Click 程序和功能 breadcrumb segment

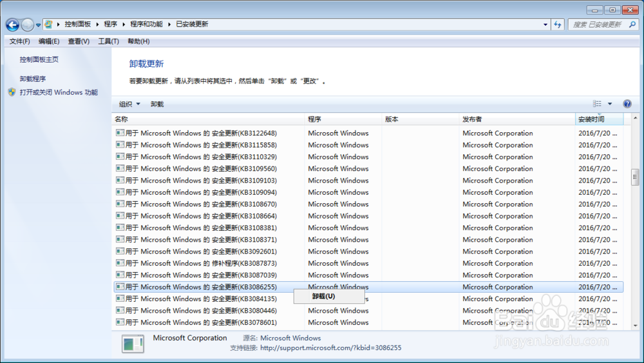tap(146, 25)
